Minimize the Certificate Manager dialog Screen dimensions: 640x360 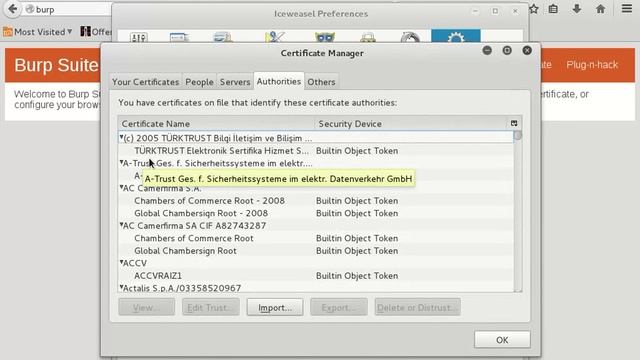point(487,50)
